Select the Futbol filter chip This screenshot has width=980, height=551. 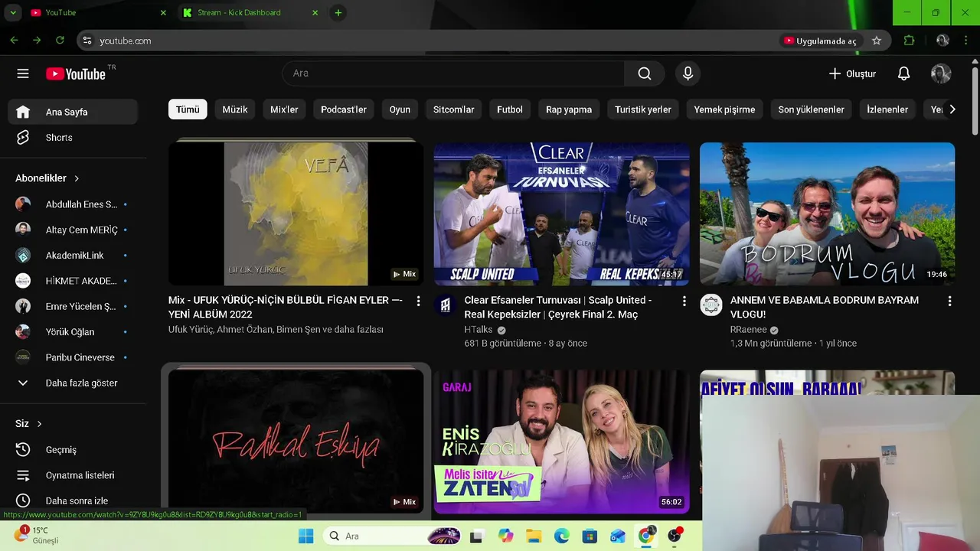[510, 109]
